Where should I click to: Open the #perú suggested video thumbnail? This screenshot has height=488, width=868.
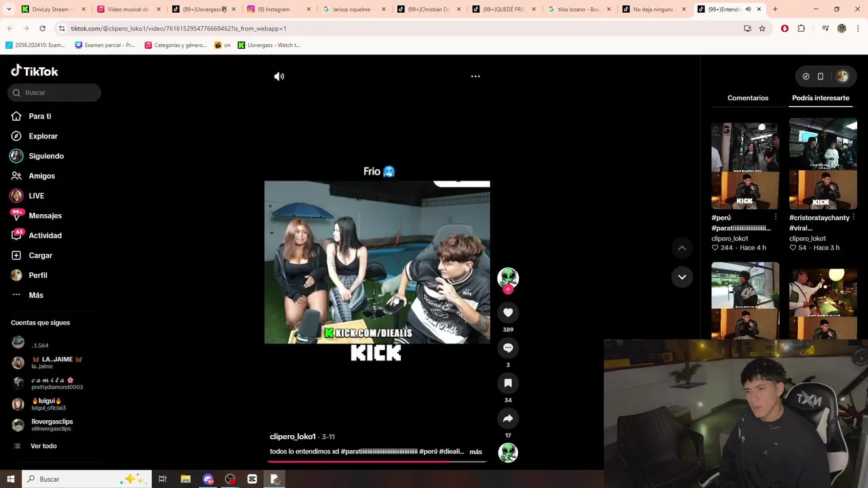(745, 164)
